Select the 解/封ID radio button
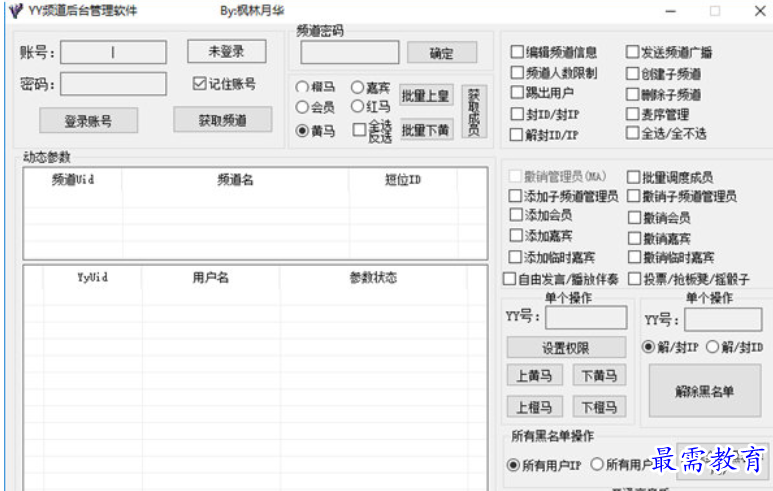Viewport: 773px width, 491px height. tap(712, 347)
